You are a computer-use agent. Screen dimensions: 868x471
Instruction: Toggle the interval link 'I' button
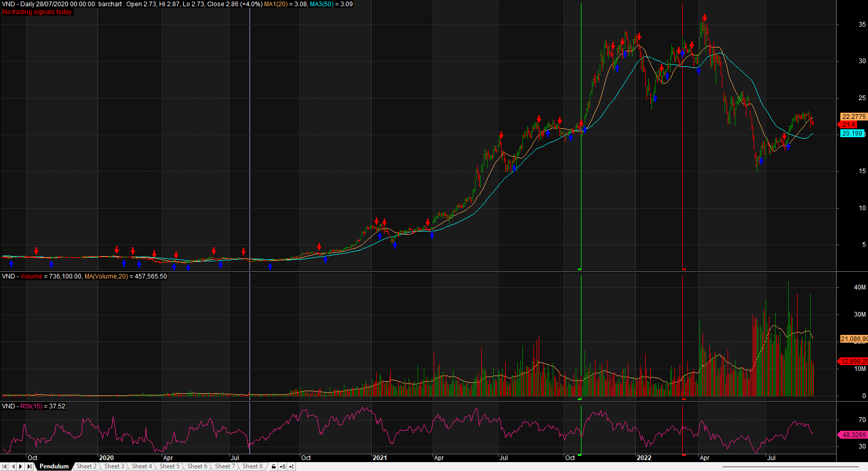tap(291, 466)
